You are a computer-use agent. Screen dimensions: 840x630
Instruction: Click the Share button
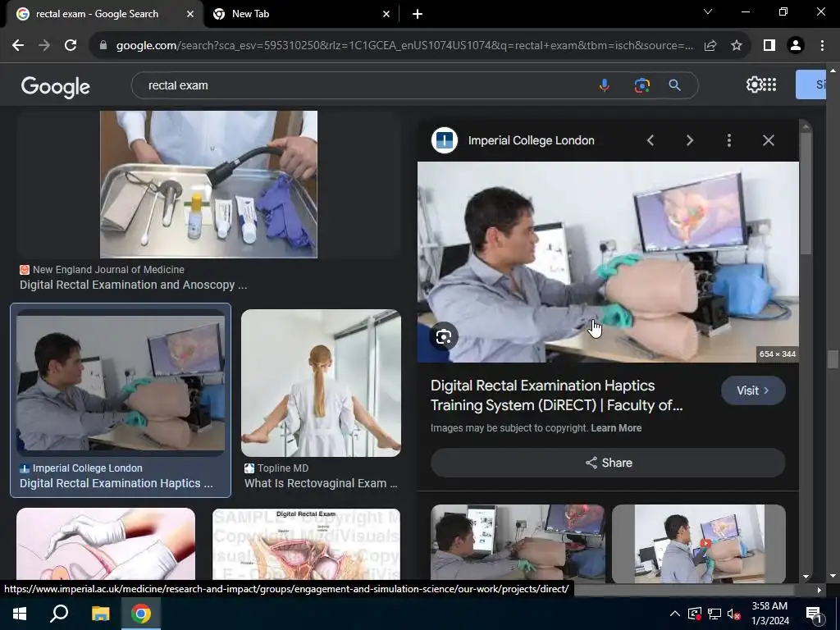(608, 463)
